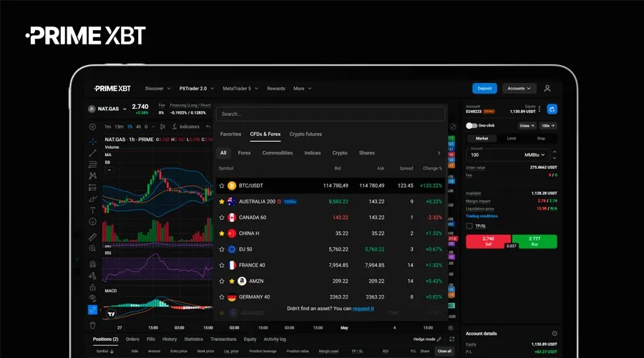Viewport: 644px width, 358px height.
Task: Select the Limit order type
Action: pos(512,138)
